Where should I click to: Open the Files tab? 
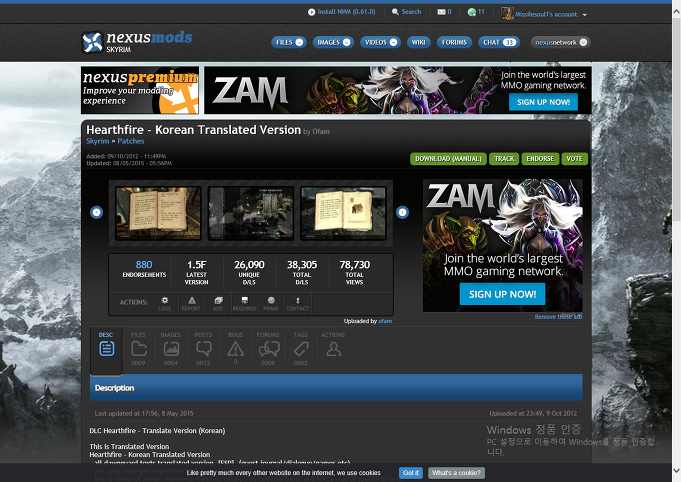[139, 349]
